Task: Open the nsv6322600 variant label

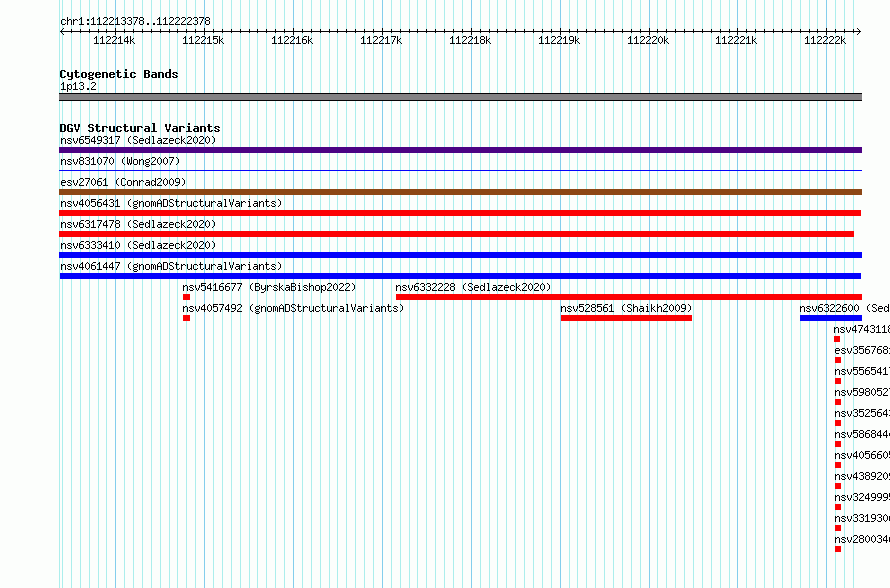Action: (845, 308)
